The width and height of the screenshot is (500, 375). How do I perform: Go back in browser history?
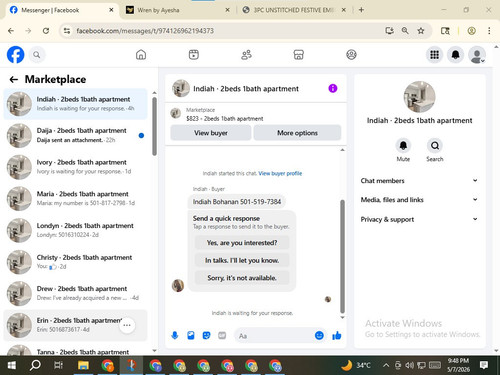(11, 31)
